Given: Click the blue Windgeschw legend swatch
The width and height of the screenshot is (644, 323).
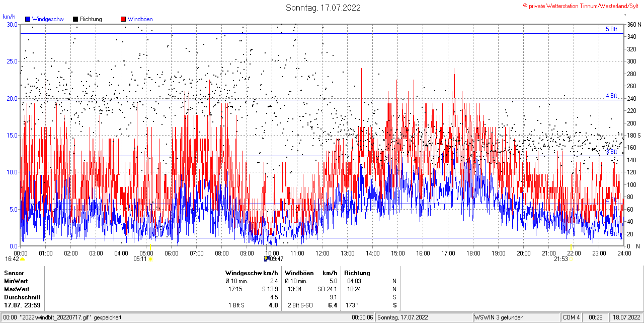Looking at the screenshot, I should click(28, 19).
